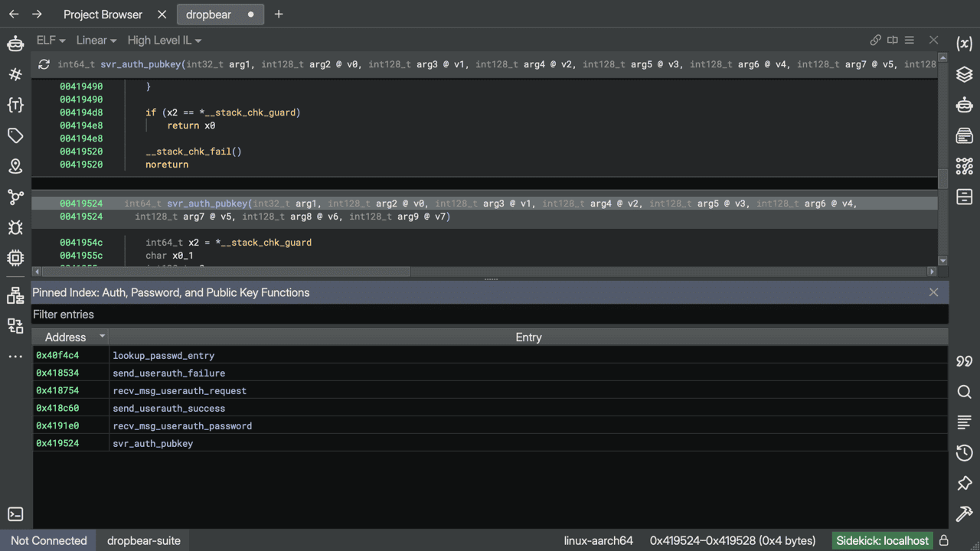Click the split pane icon in view header
980x551 pixels.
click(893, 40)
